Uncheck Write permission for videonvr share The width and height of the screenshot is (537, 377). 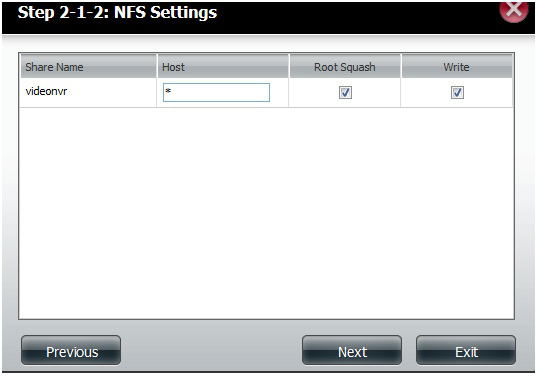click(x=457, y=92)
